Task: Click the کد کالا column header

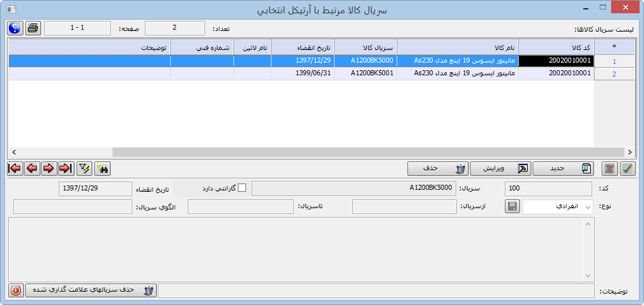Action: [x=557, y=47]
